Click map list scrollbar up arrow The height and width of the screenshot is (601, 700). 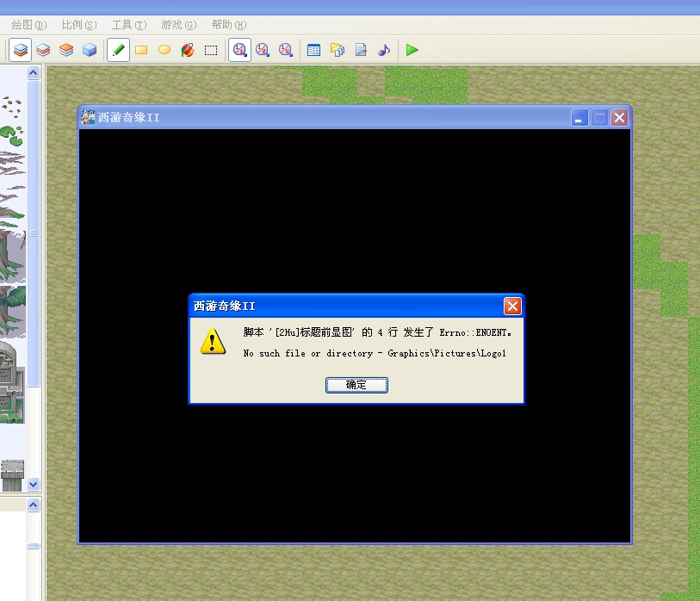coord(34,505)
